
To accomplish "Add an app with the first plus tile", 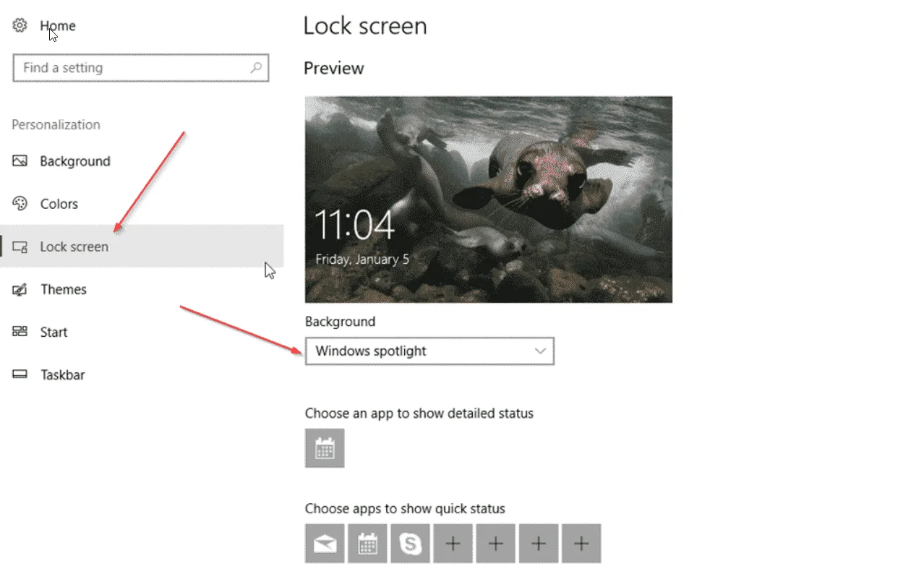I will click(x=453, y=544).
